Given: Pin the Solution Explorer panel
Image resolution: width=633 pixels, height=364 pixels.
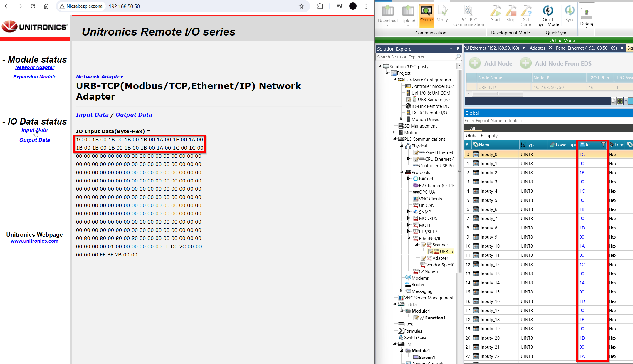Looking at the screenshot, I should point(457,49).
